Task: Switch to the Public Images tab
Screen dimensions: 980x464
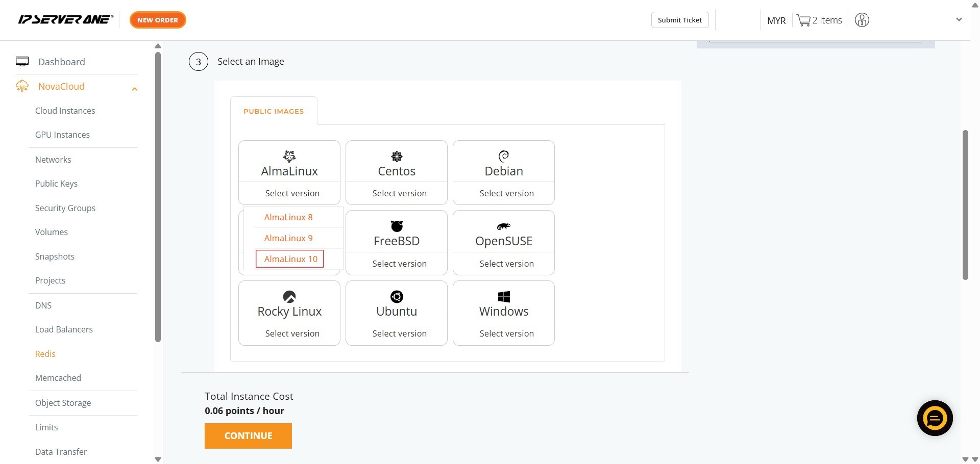Action: tap(274, 111)
